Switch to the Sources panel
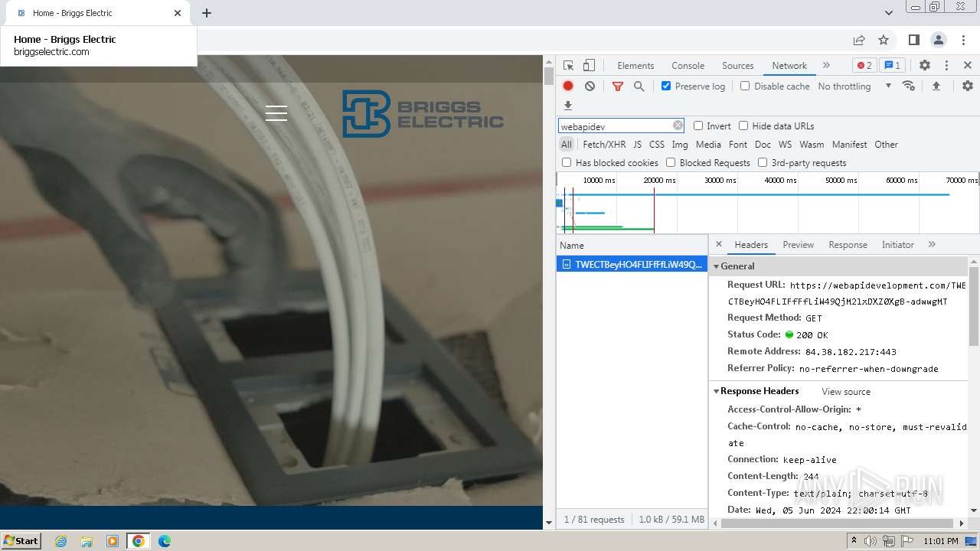 [738, 66]
